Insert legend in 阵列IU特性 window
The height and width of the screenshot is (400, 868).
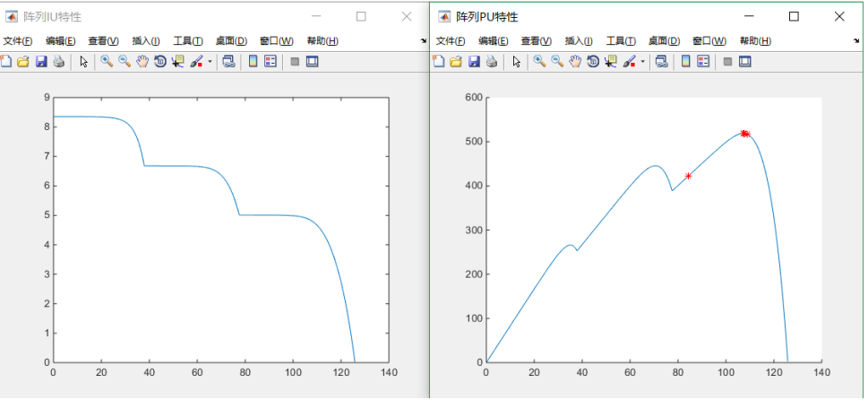point(271,62)
